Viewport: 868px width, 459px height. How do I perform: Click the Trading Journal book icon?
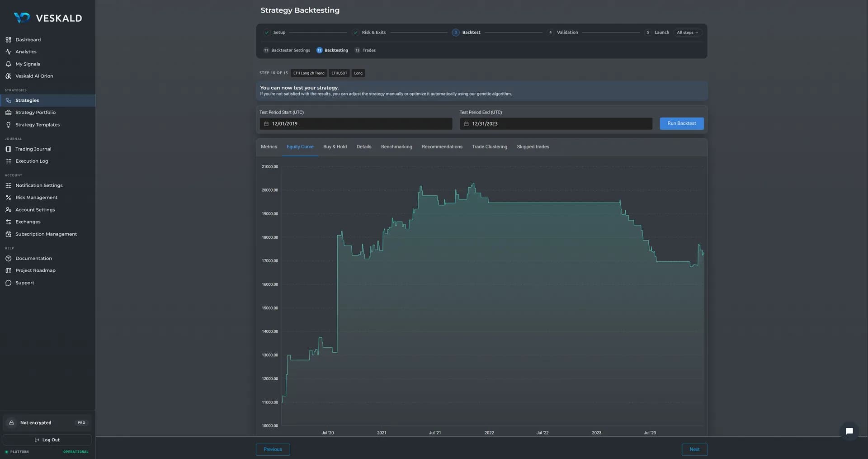coord(8,149)
